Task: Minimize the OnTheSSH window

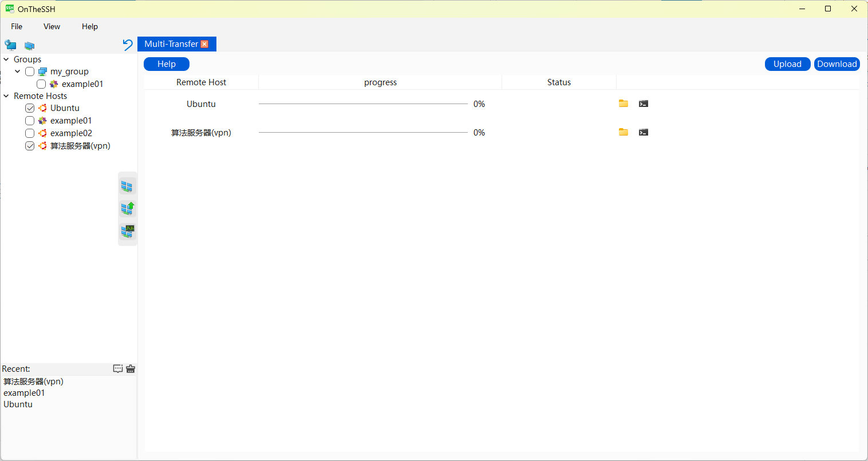Action: pos(802,9)
